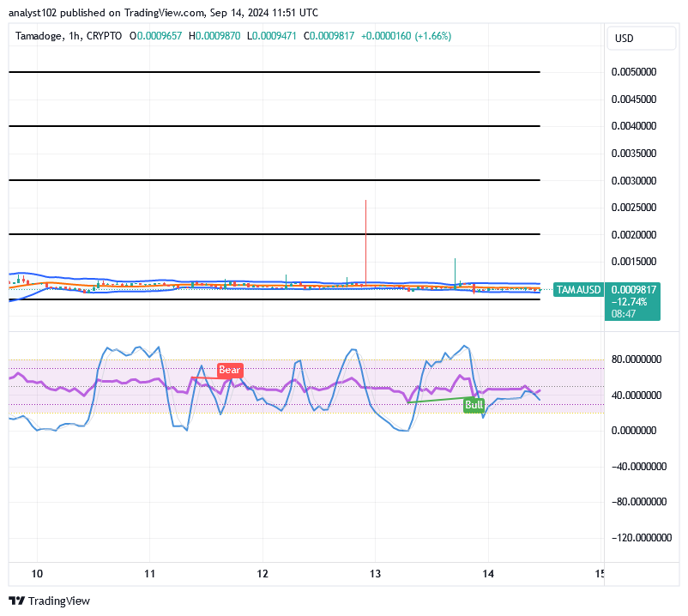Click the current price label 0.0009817

pyautogui.click(x=634, y=290)
